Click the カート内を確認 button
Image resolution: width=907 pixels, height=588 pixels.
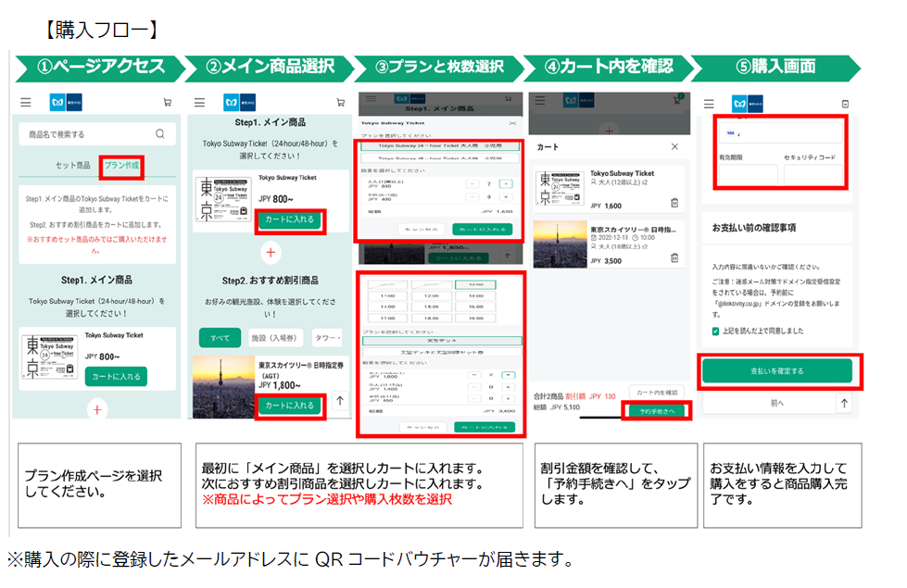click(657, 393)
